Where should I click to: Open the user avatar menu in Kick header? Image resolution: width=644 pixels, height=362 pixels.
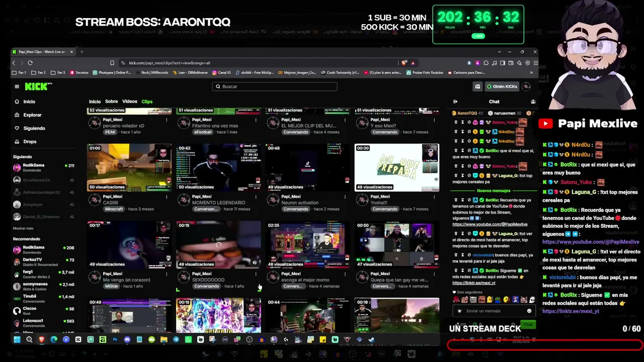coord(526,86)
